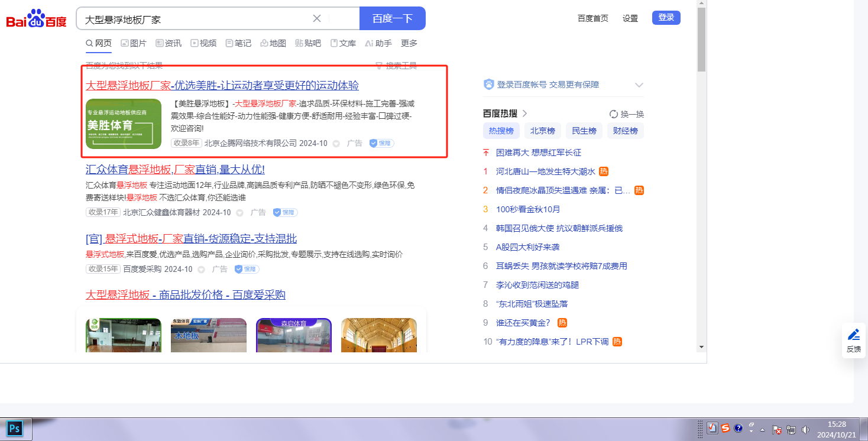Open the 反馈 feedback pencil icon
Image resolution: width=868 pixels, height=441 pixels.
tap(853, 335)
